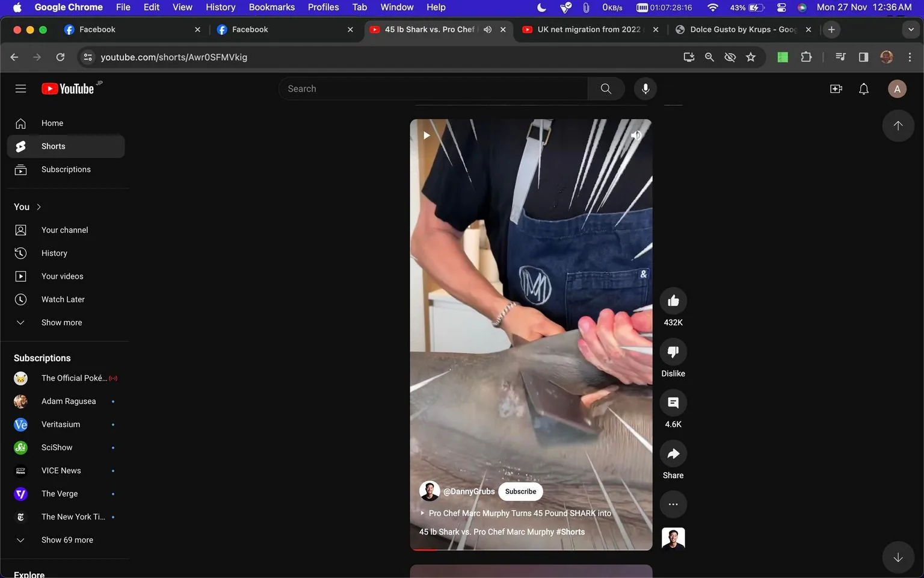This screenshot has height=578, width=924.
Task: Mute the Shorts video audio
Action: click(x=636, y=135)
